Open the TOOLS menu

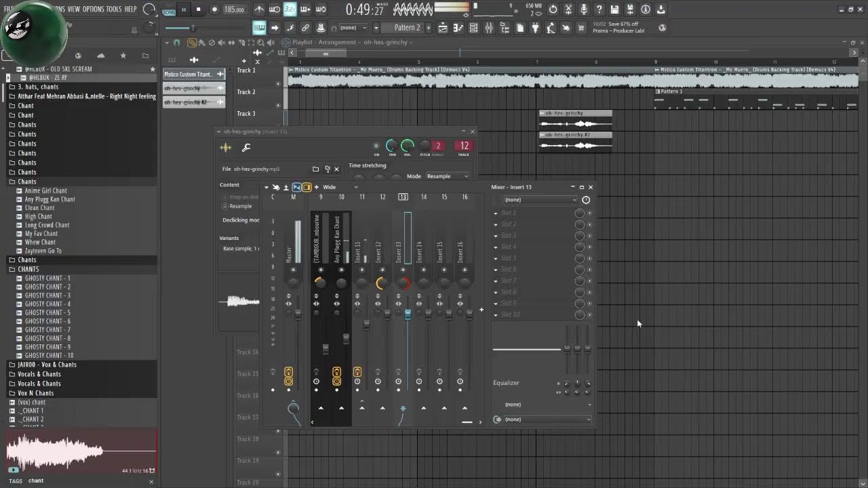pyautogui.click(x=114, y=9)
